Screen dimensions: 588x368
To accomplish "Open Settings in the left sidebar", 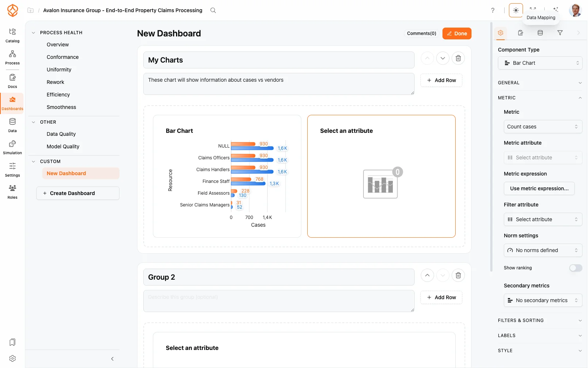I will click(12, 170).
